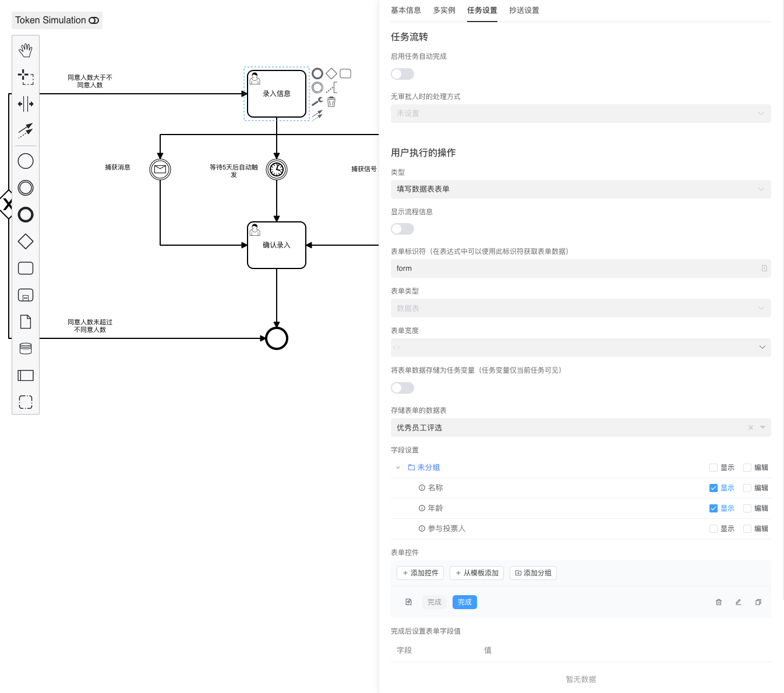The height and width of the screenshot is (693, 784).
Task: Open the 表单宽度 dropdown
Action: (x=580, y=348)
